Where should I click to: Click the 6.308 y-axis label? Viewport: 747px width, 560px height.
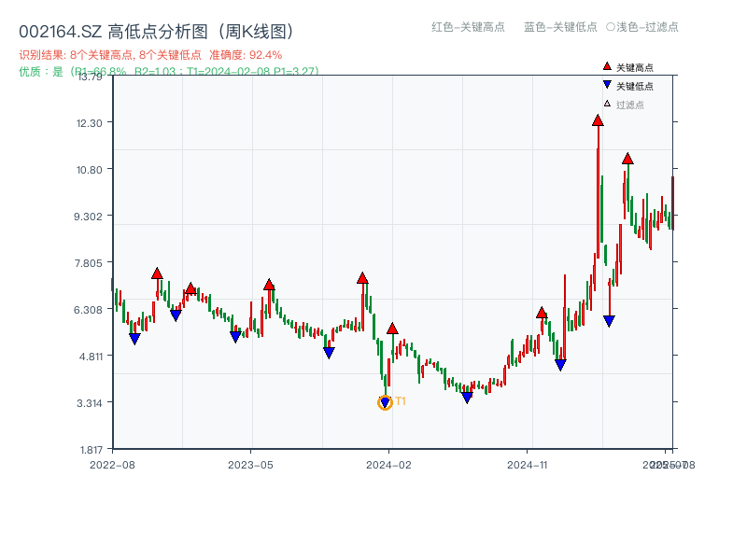(88, 310)
